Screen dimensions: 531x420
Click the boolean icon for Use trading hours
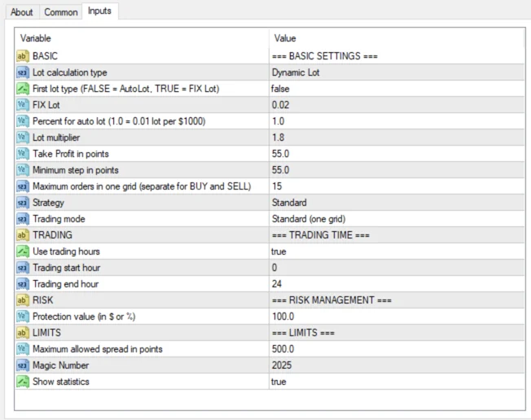point(22,252)
